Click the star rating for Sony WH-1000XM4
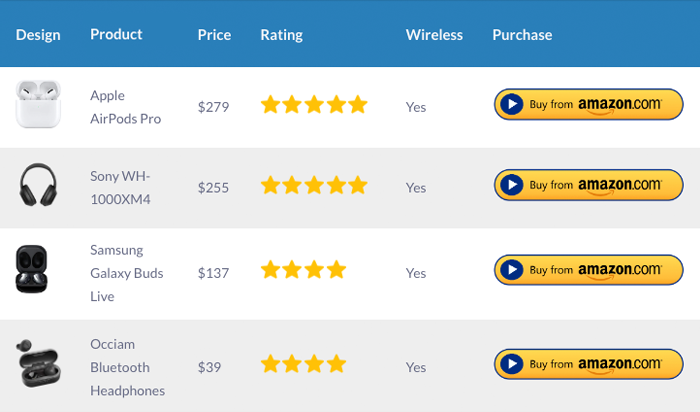 (314, 185)
